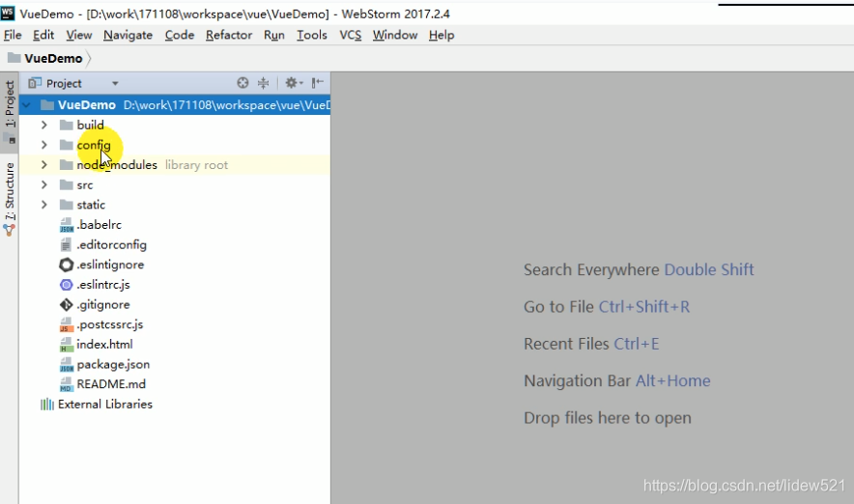Click the VueDemo breadcrumb folder icon

pos(14,58)
